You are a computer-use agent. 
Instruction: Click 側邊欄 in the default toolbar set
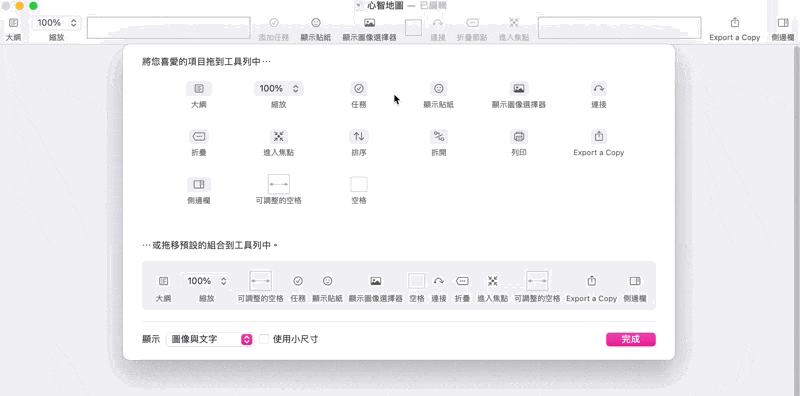(x=635, y=281)
